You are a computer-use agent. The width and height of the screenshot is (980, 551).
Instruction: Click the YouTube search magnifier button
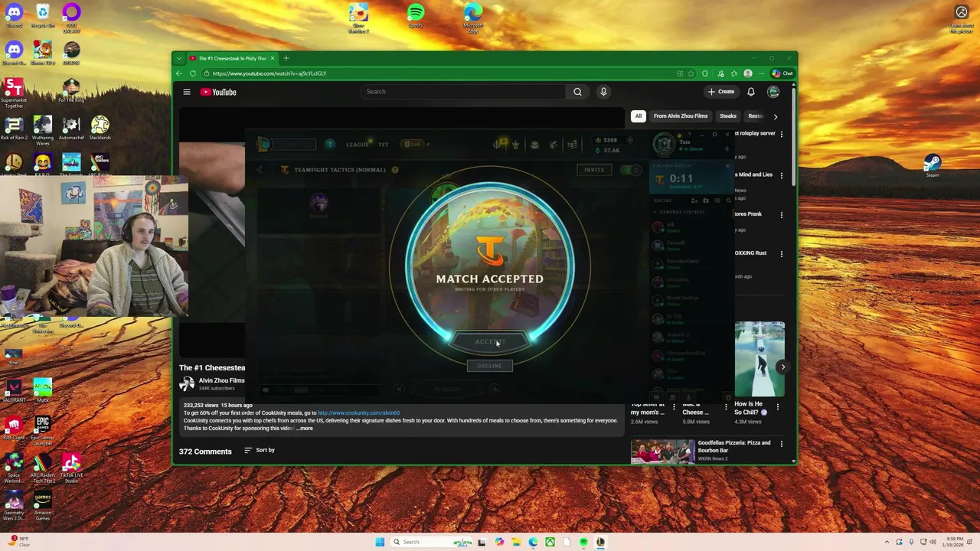click(577, 92)
